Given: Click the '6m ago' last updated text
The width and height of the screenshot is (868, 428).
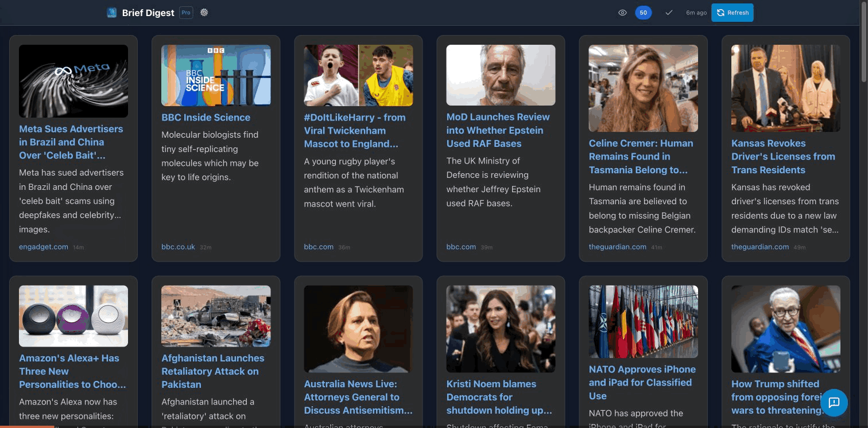Looking at the screenshot, I should [696, 13].
